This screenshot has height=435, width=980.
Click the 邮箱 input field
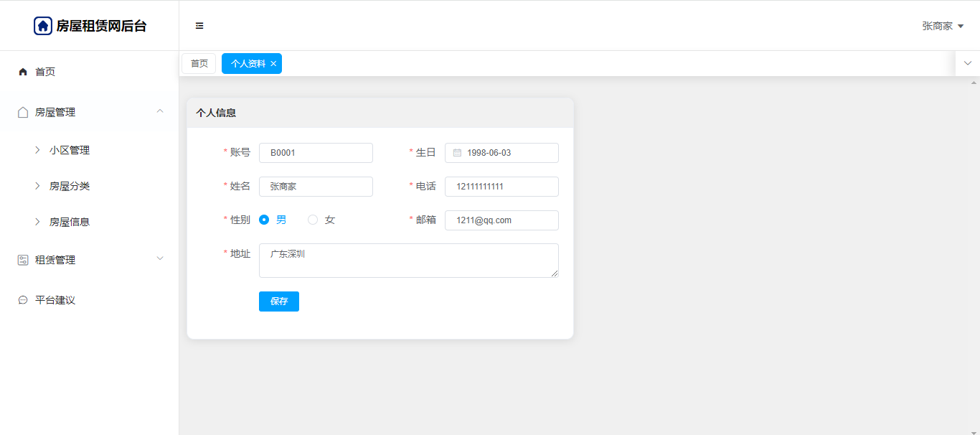501,220
